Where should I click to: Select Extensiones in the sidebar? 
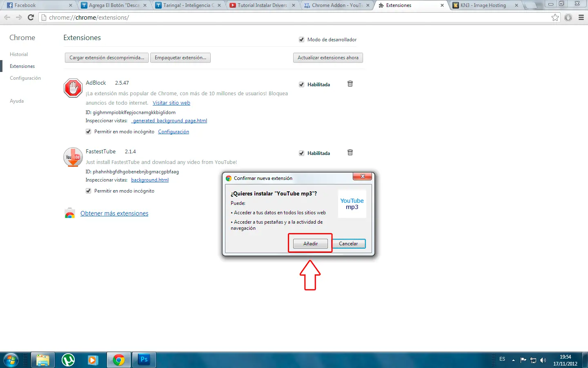pyautogui.click(x=22, y=66)
